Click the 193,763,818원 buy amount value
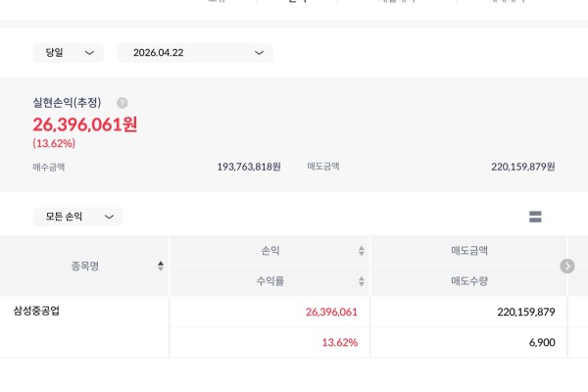 (x=249, y=168)
